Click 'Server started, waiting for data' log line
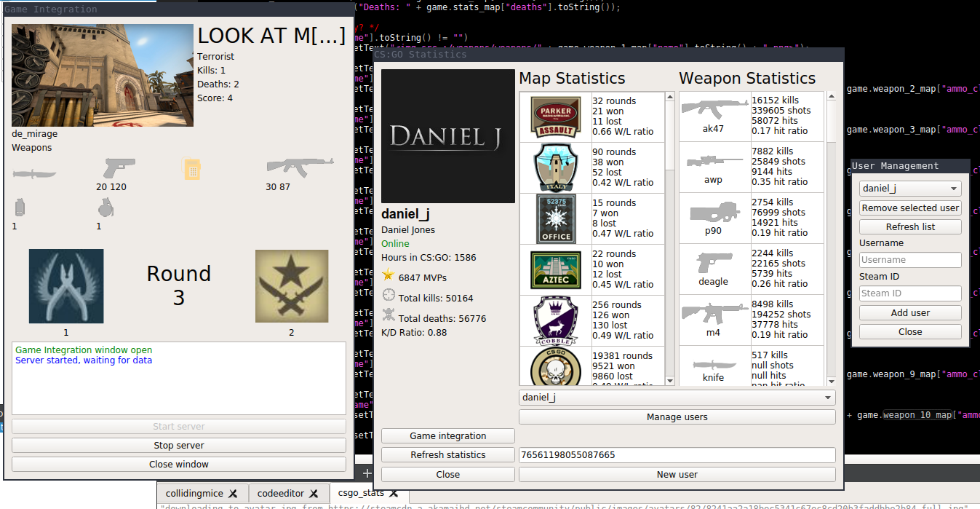The height and width of the screenshot is (509, 980). (84, 360)
